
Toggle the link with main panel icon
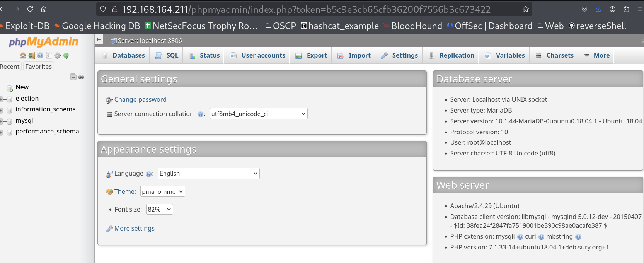coord(81,77)
